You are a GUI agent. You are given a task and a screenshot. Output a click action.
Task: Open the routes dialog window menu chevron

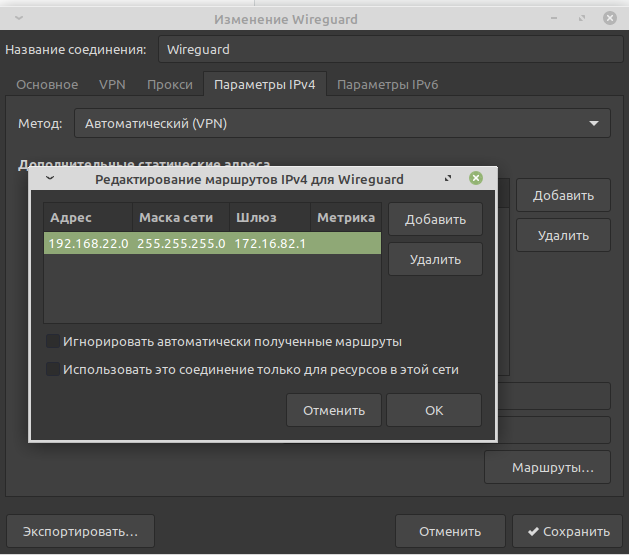tap(49, 179)
